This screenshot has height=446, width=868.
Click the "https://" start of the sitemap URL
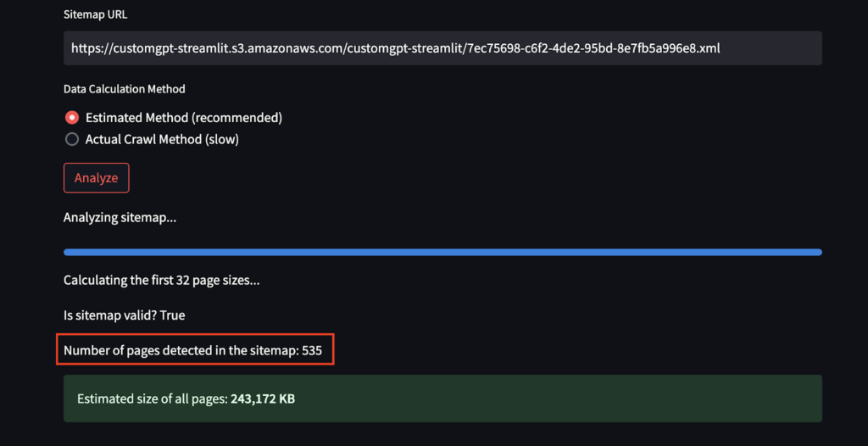87,48
